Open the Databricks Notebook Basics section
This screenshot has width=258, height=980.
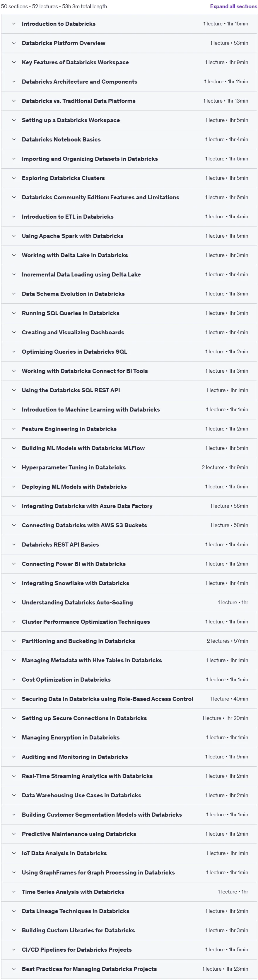129,139
